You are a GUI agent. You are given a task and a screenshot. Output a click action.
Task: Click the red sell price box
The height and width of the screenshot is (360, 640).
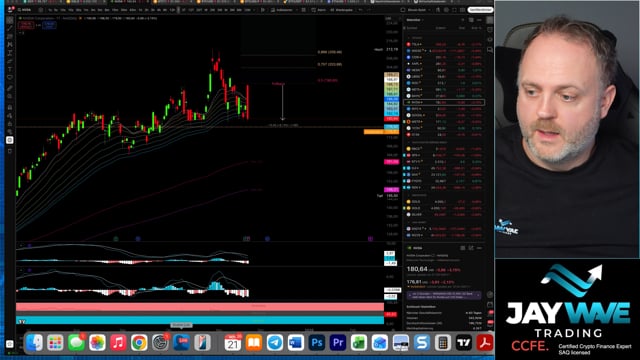tap(26, 25)
